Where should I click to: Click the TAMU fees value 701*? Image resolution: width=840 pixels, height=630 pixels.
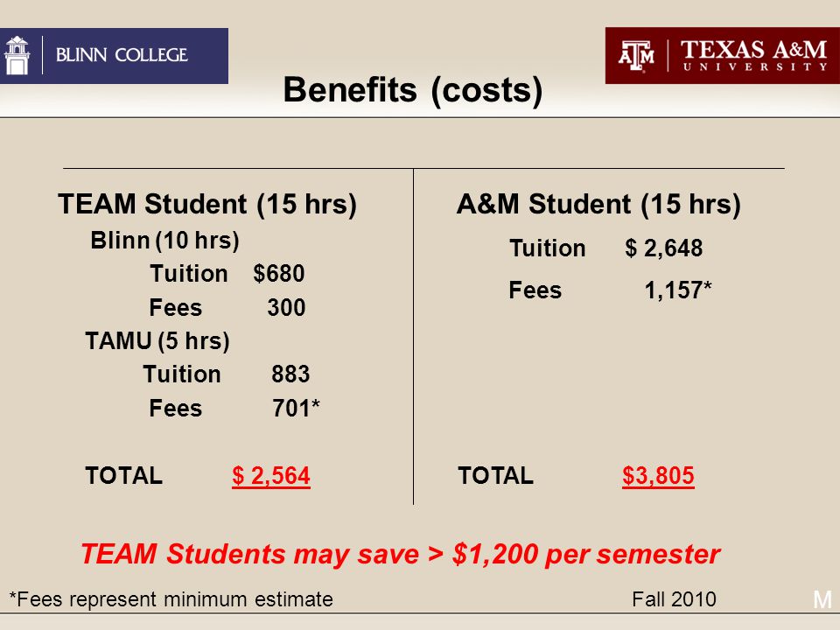pos(297,409)
